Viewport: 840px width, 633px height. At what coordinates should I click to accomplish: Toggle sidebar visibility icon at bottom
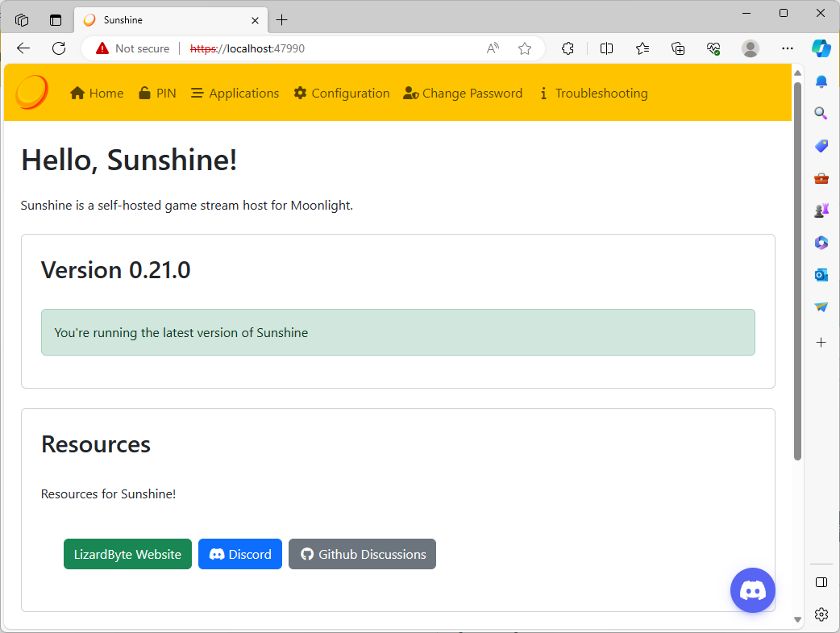pos(821,583)
